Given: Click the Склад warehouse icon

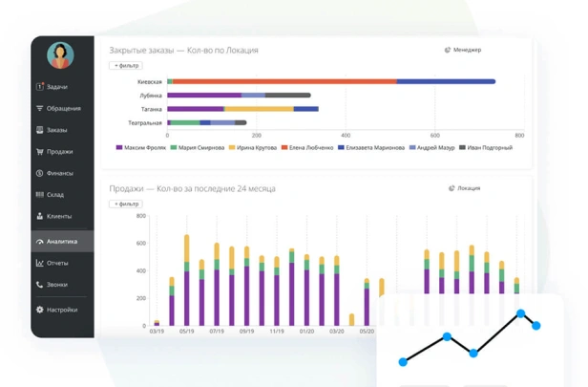Looking at the screenshot, I should (39, 195).
